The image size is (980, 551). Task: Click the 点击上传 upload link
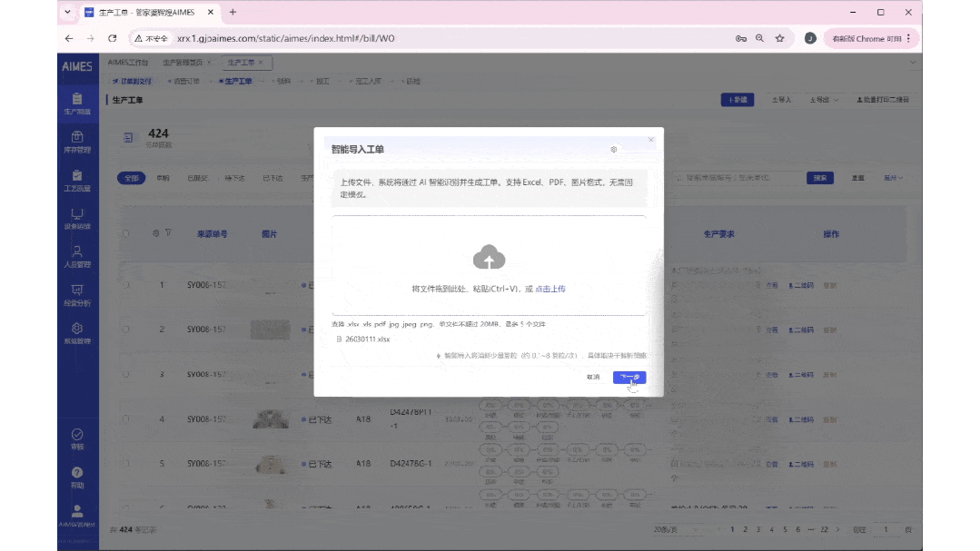[550, 289]
